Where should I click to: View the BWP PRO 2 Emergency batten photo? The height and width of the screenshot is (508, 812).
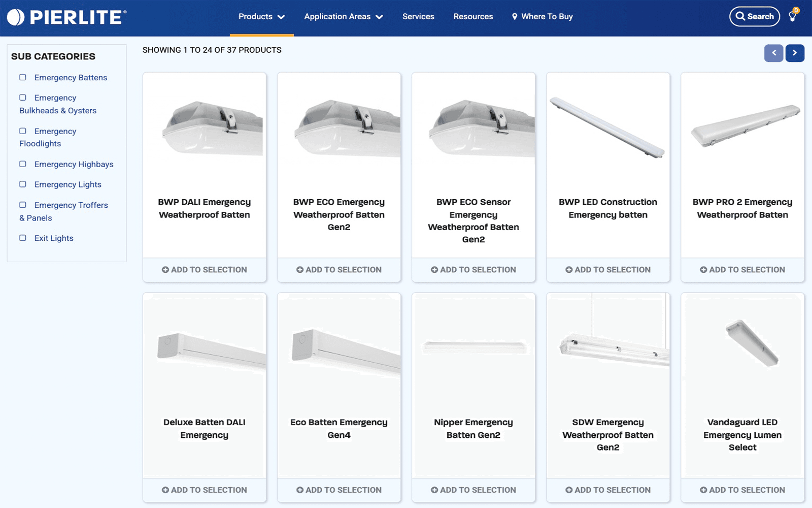click(746, 125)
